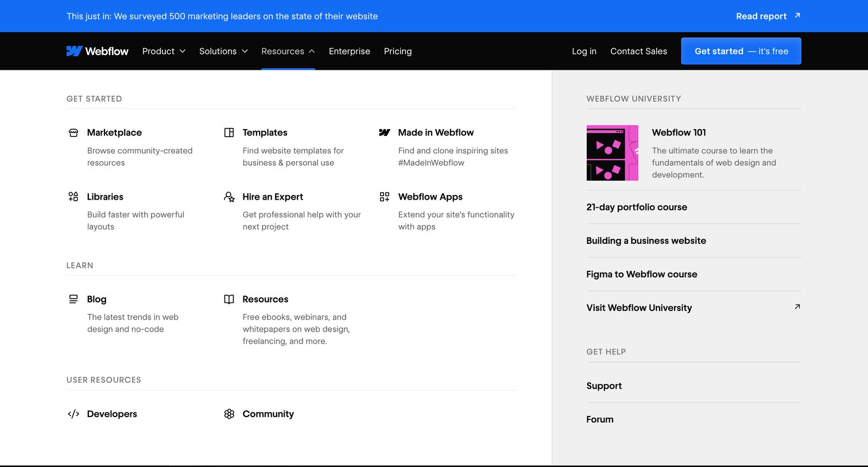The width and height of the screenshot is (868, 467).
Task: Open the Marketplace menu entry
Action: point(114,133)
